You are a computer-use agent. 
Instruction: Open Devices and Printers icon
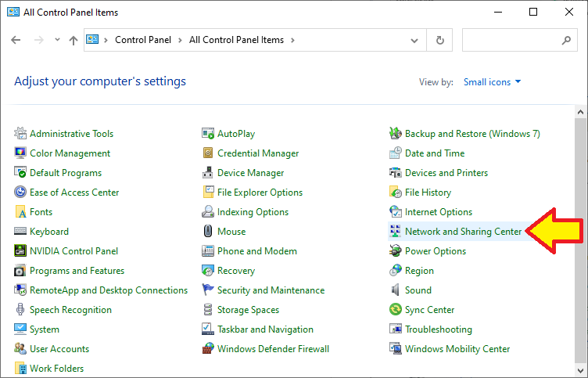[395, 172]
